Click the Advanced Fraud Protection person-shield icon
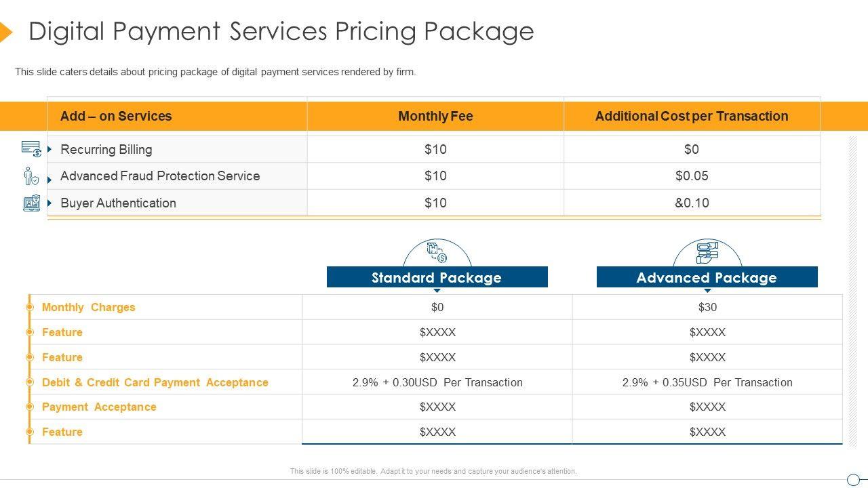 31,176
